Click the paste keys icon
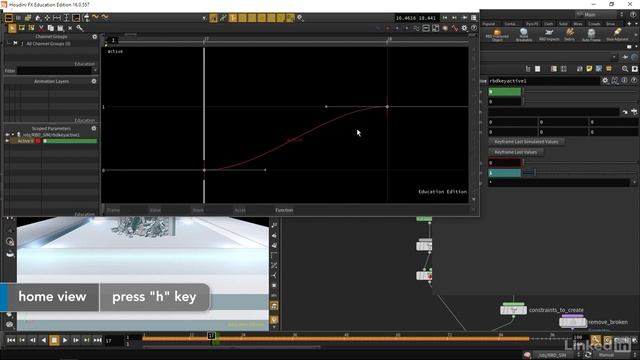 coord(60,28)
